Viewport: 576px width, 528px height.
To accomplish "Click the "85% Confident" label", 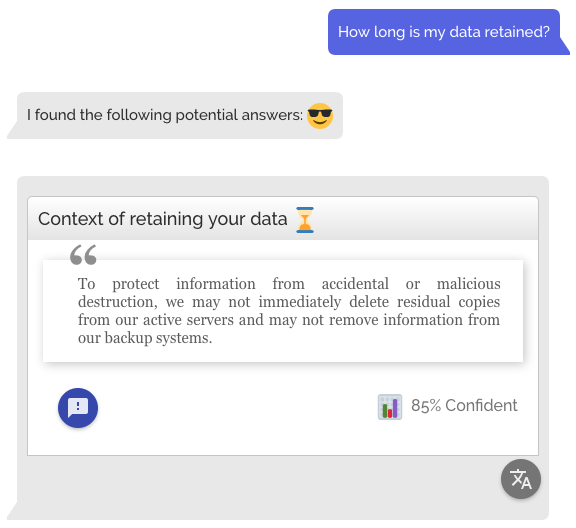I will point(464,406).
